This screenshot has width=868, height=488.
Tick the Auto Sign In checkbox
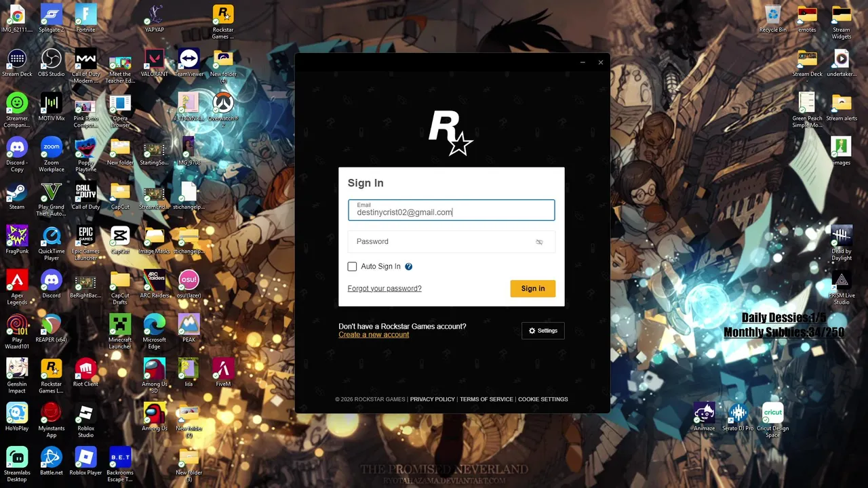pos(352,266)
